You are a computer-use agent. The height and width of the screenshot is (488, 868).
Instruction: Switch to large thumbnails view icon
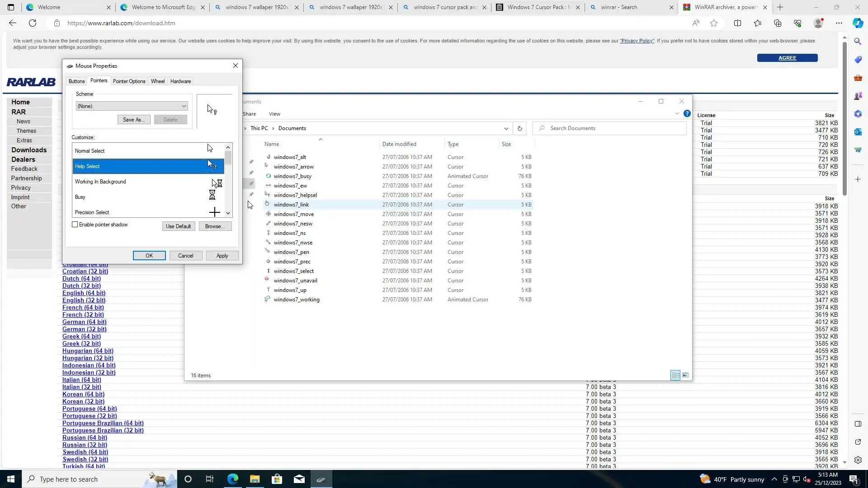685,375
